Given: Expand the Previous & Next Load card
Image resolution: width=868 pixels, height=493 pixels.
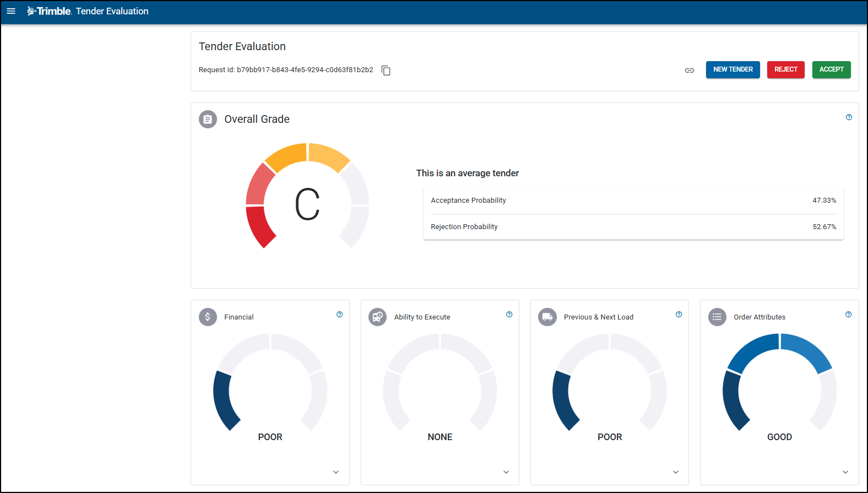Looking at the screenshot, I should pos(675,472).
